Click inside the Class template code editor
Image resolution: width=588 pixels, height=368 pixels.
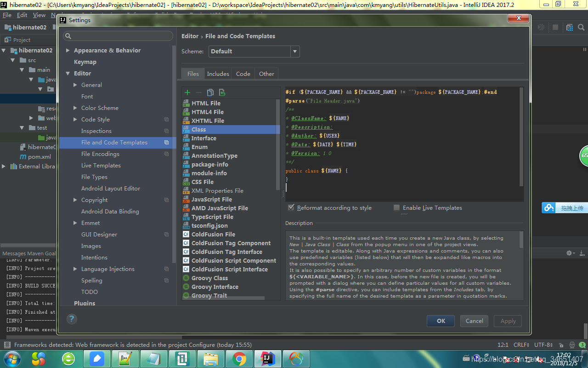pos(402,144)
